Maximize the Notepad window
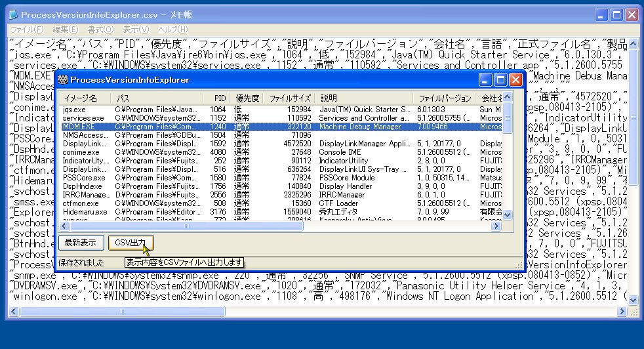 (616, 15)
